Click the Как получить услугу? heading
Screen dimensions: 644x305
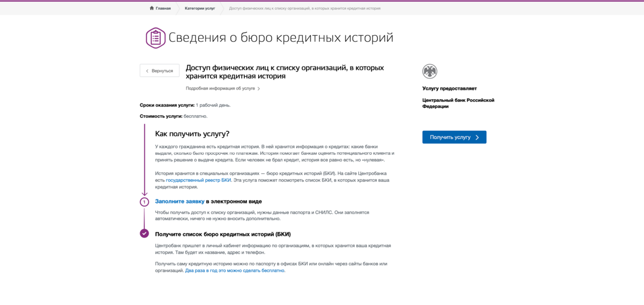pyautogui.click(x=192, y=133)
